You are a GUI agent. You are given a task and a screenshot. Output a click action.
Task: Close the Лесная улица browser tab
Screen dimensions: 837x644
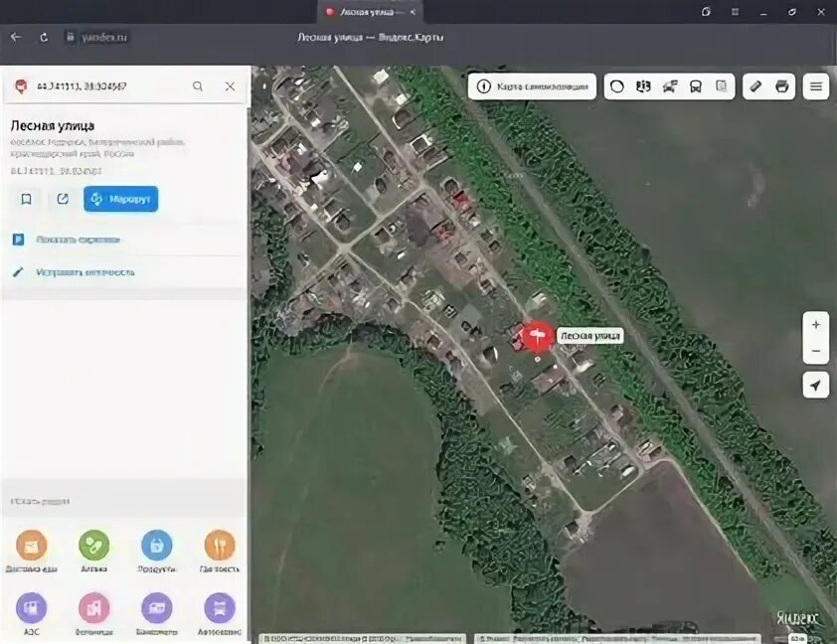tap(413, 12)
